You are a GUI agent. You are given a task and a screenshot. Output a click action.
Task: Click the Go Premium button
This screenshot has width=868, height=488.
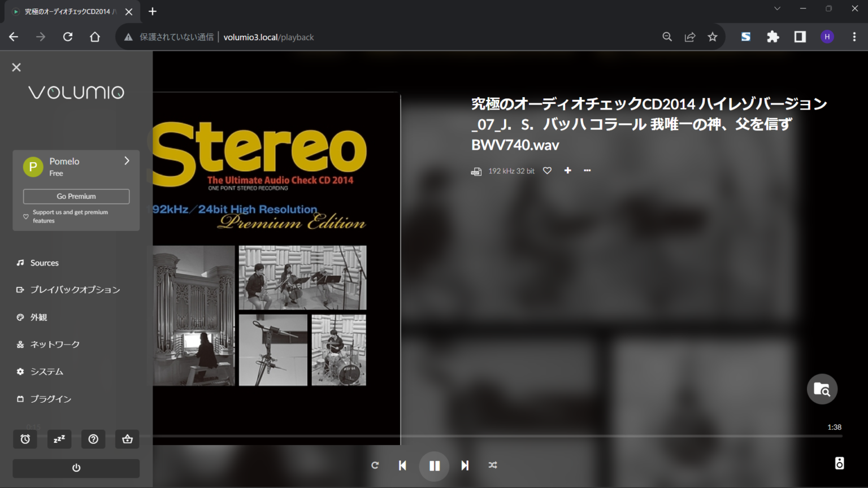76,196
